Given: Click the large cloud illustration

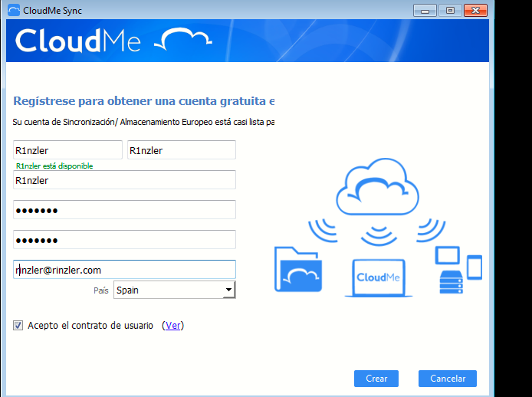Looking at the screenshot, I should pos(377,187).
